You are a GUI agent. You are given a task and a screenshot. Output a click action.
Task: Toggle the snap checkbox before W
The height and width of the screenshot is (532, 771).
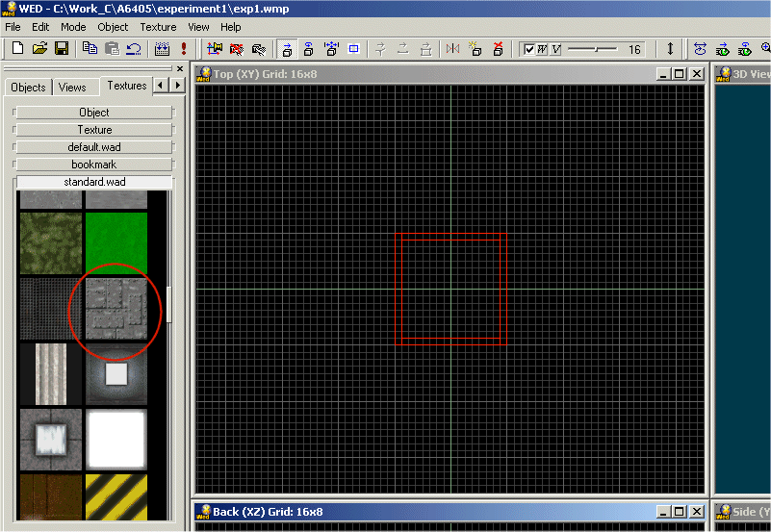[x=529, y=49]
